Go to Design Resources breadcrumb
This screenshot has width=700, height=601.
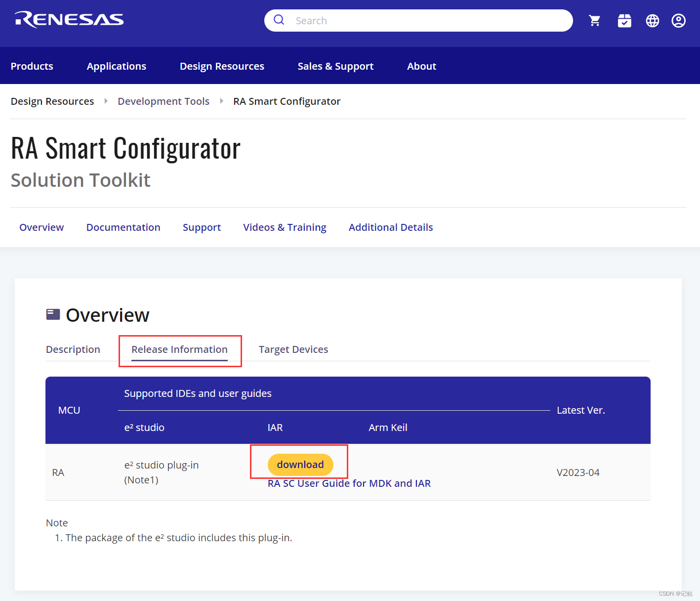[52, 101]
